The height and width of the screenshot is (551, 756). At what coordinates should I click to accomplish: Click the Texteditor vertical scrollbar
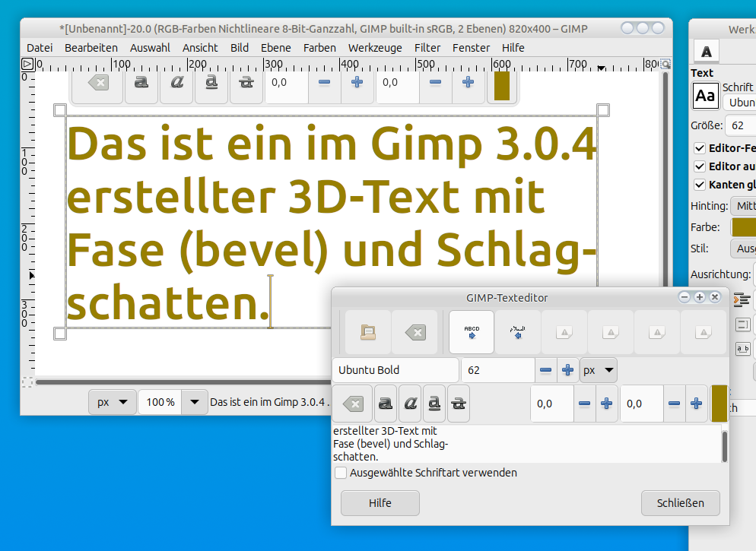tap(724, 446)
